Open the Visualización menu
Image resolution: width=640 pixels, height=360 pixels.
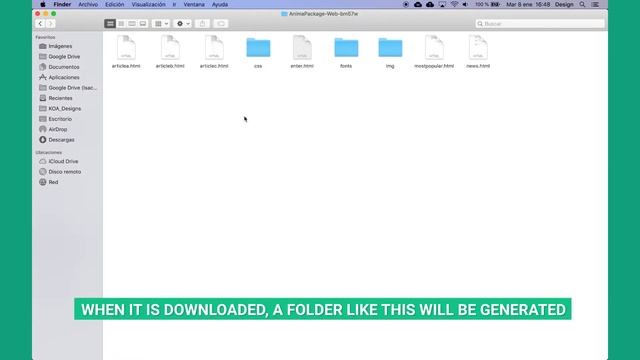[148, 4]
